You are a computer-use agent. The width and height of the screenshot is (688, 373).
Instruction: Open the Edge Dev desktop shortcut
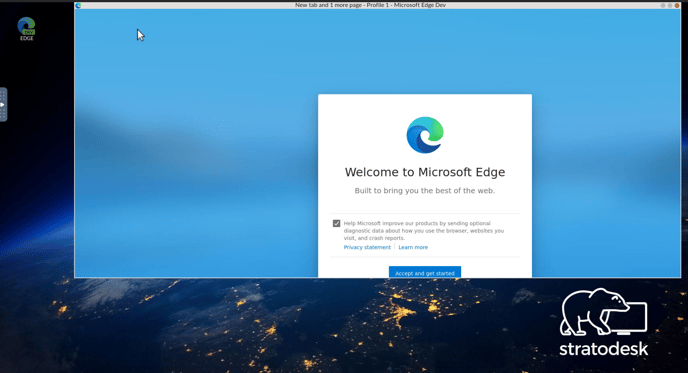pos(26,29)
